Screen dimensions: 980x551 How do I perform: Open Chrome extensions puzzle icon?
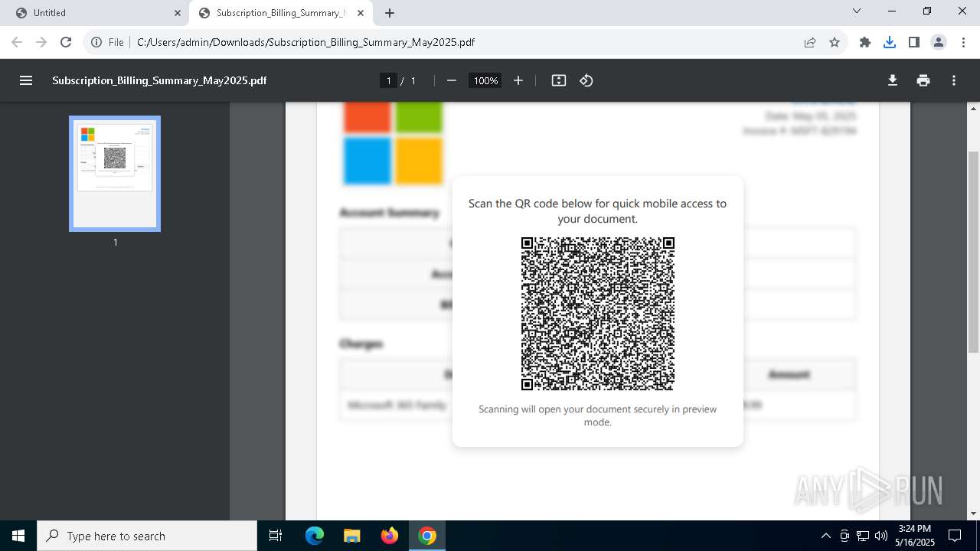865,42
